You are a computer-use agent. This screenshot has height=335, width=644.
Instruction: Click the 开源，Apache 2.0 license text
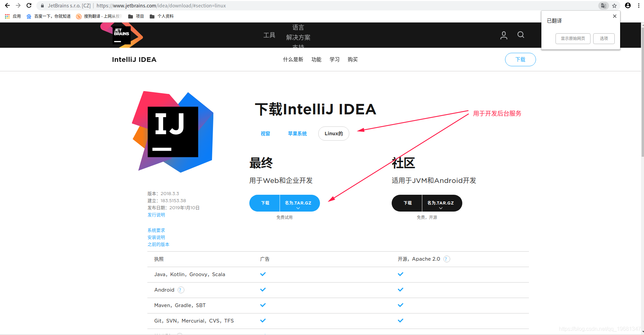coord(419,259)
